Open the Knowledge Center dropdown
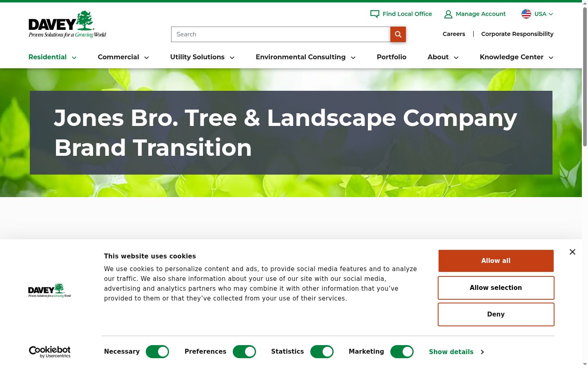Viewport: 588px width, 368px height. coord(517,57)
